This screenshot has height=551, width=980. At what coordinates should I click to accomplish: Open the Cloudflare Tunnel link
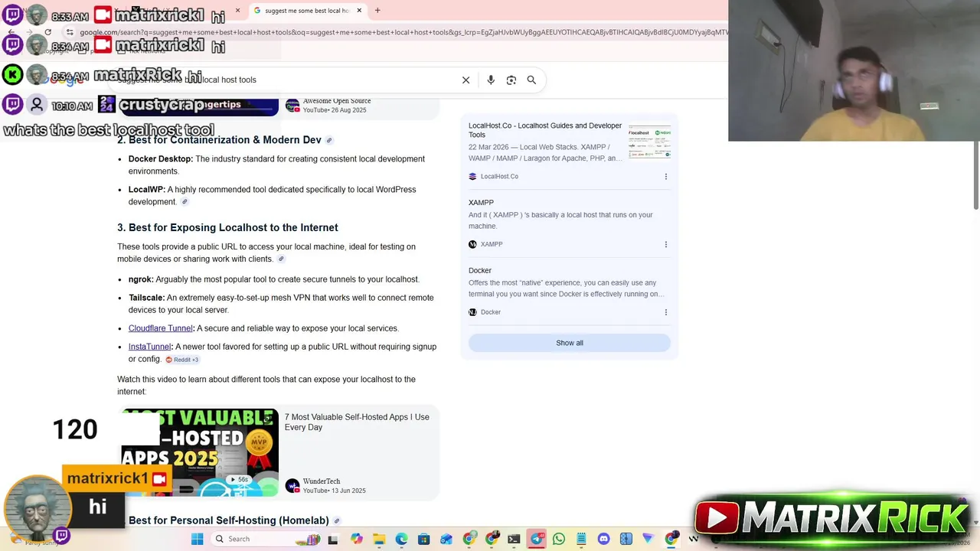(161, 328)
